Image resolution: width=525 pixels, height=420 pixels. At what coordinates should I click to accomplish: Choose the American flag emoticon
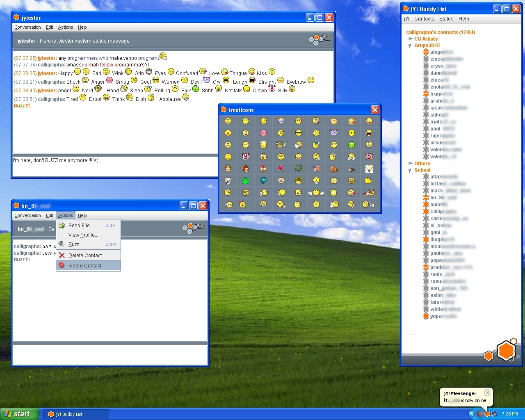click(316, 169)
